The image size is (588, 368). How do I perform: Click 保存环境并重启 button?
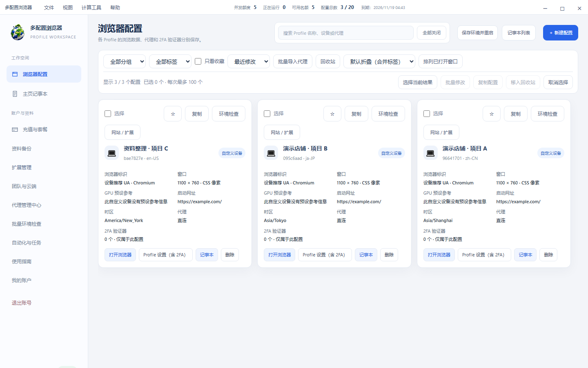(477, 33)
